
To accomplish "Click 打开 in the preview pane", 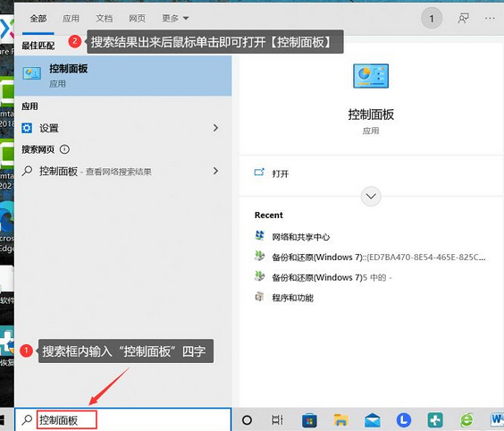I will click(281, 173).
